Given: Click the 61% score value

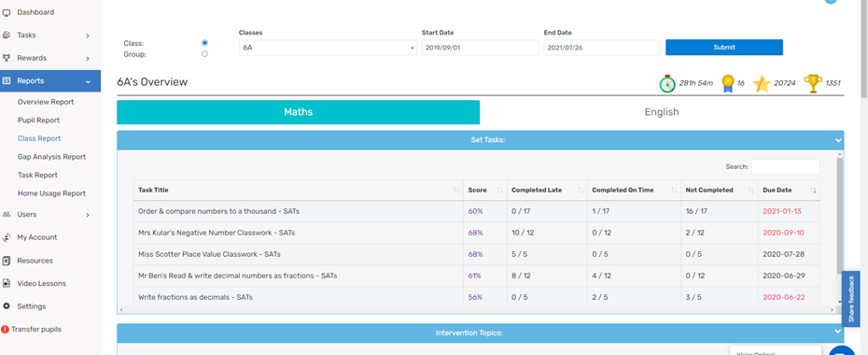Looking at the screenshot, I should tap(474, 276).
